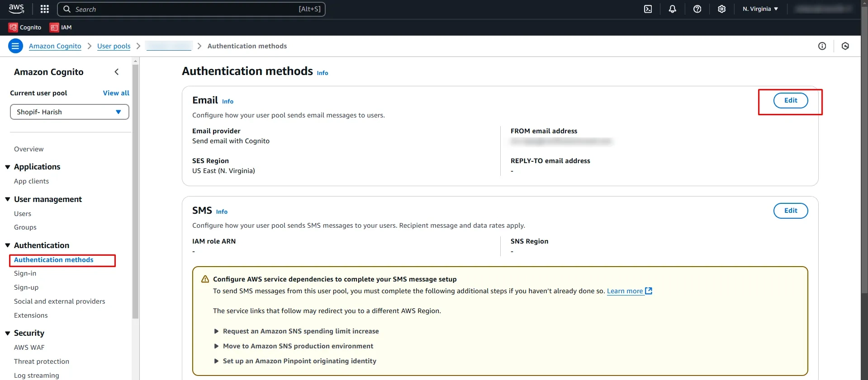
Task: Click the blurred user pool breadcrumb link
Action: 169,46
